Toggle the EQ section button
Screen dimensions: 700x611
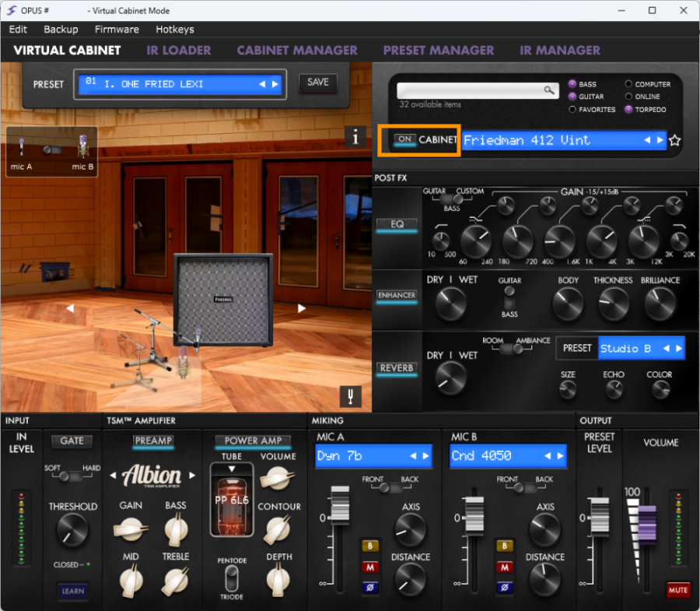click(x=397, y=224)
